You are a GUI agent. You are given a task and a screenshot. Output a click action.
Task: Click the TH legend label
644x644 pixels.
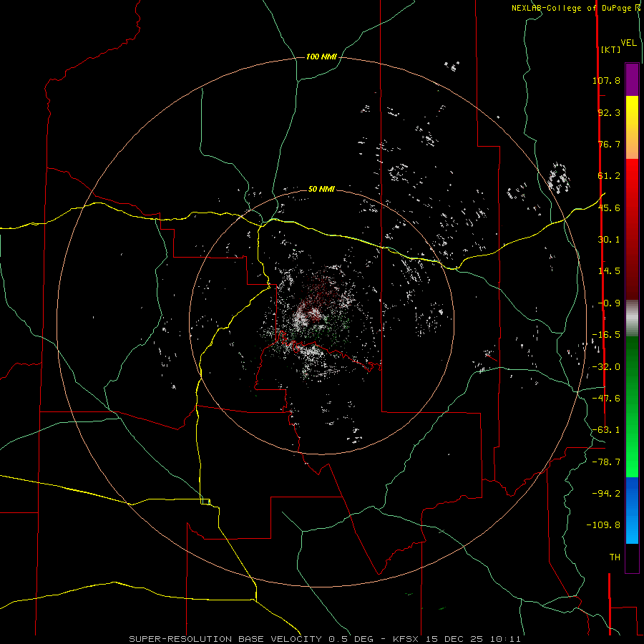point(615,557)
